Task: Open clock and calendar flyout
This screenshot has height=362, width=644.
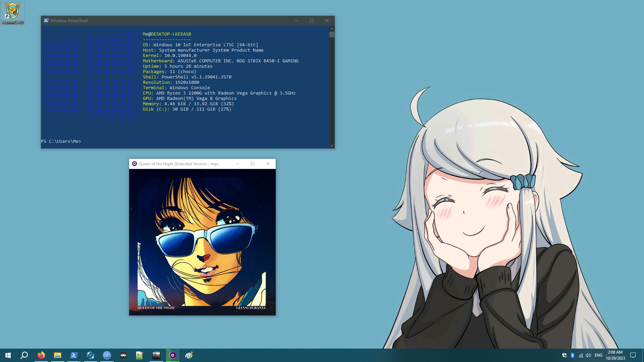Action: click(x=615, y=355)
